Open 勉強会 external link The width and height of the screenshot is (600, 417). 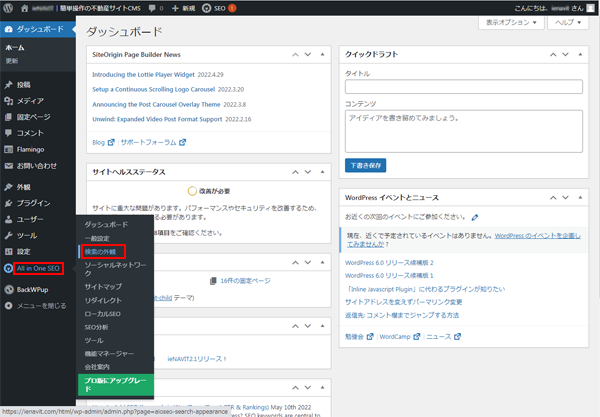pyautogui.click(x=359, y=337)
